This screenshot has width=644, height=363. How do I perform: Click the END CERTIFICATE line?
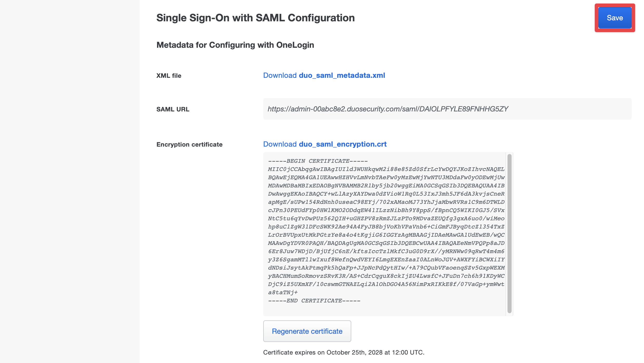click(314, 301)
